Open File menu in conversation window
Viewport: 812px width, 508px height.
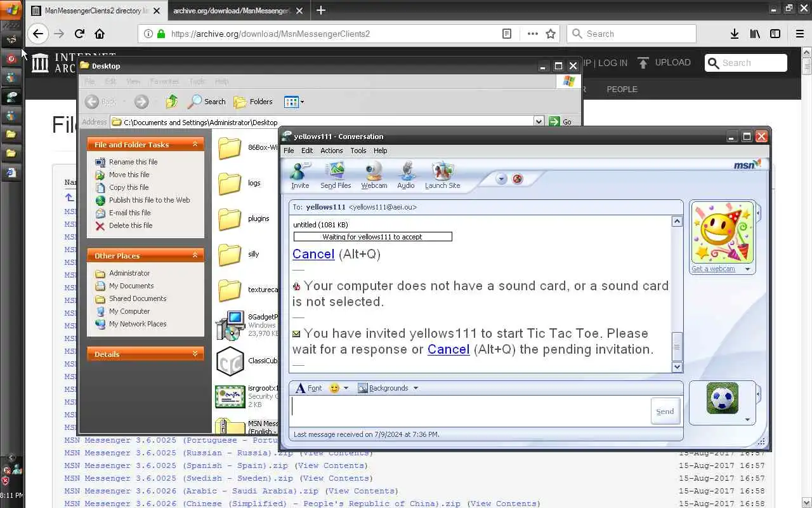pyautogui.click(x=289, y=150)
